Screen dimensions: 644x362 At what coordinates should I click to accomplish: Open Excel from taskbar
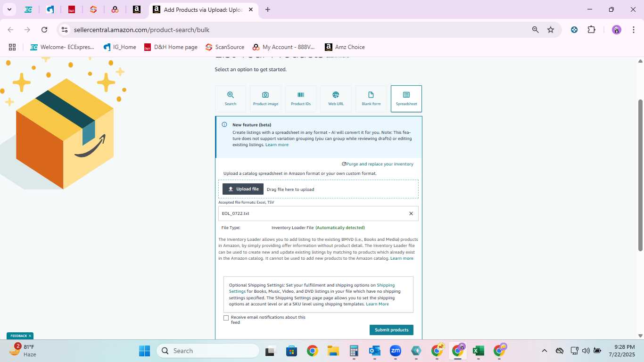[479, 351]
